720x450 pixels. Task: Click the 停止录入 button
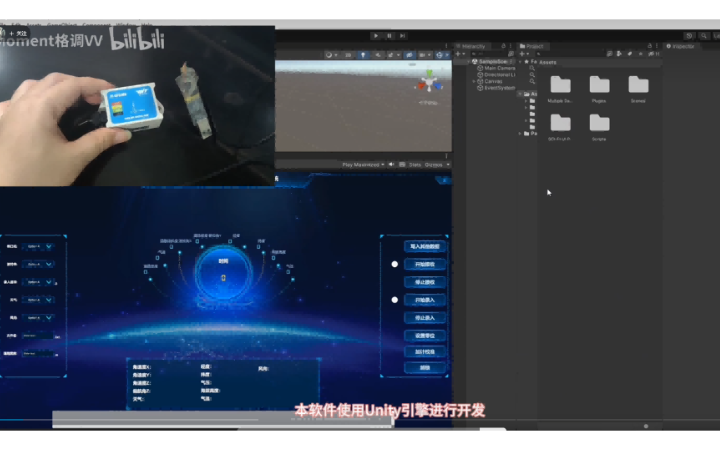pyautogui.click(x=425, y=318)
